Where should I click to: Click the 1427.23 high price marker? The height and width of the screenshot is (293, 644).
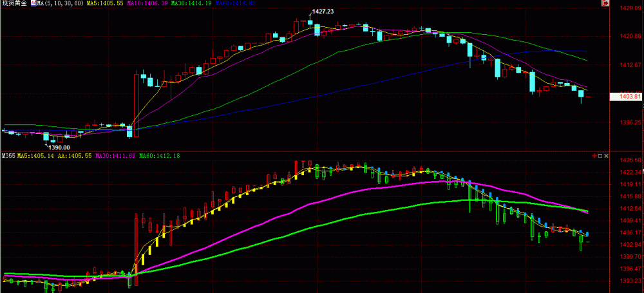tap(323, 12)
